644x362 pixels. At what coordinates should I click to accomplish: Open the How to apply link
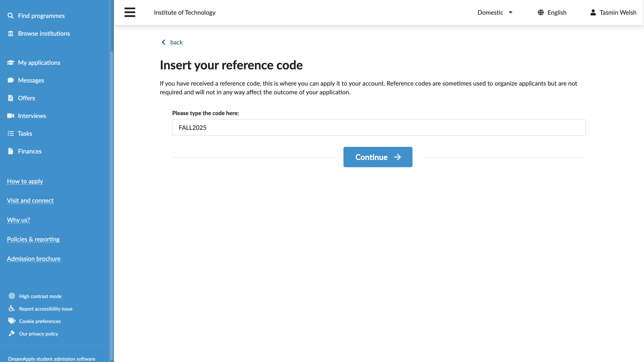click(25, 181)
